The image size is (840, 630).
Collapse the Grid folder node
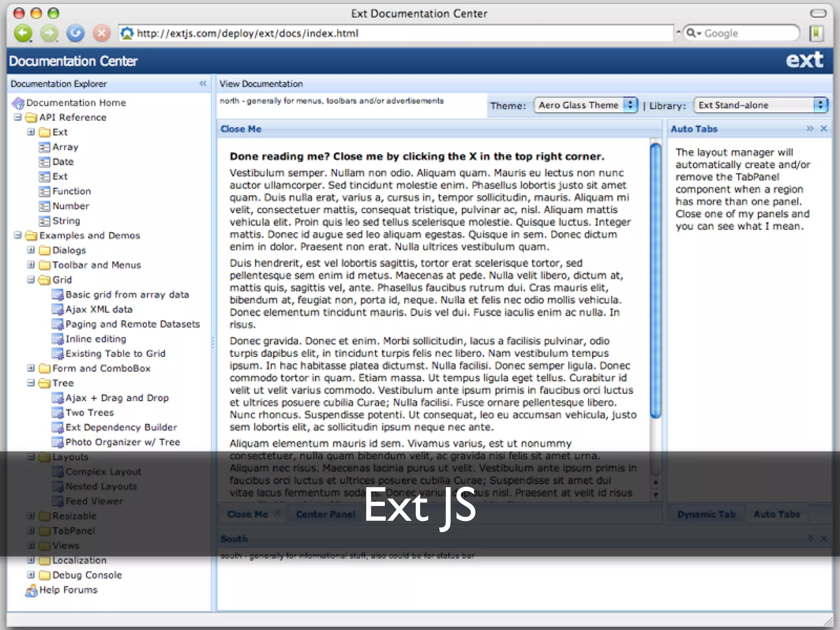coord(31,280)
